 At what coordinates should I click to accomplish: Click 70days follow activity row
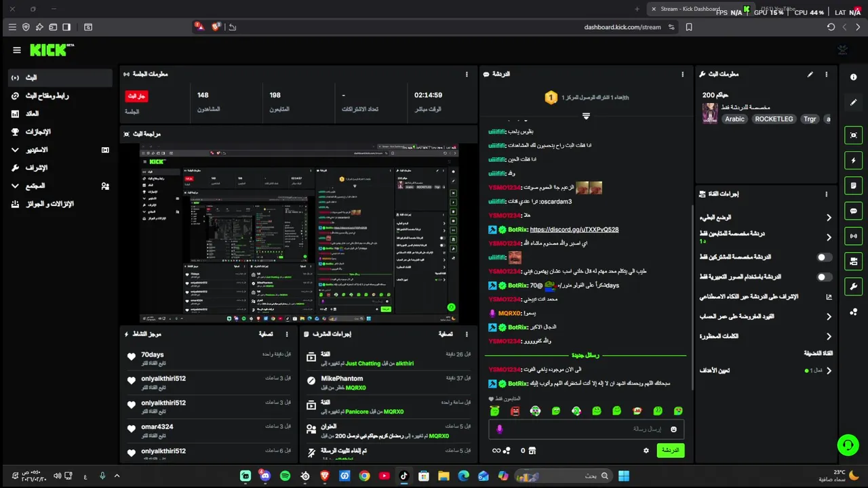point(210,358)
